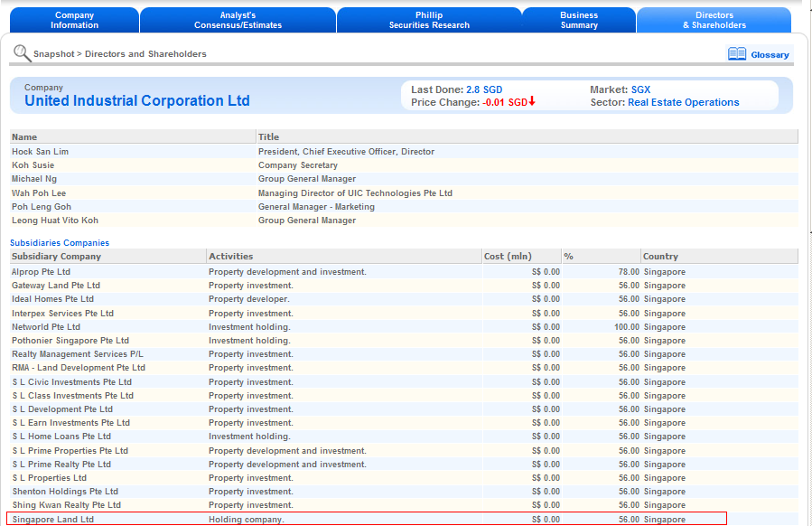This screenshot has height=526, width=812.
Task: Select Gateway Land Pte Ltd
Action: pyautogui.click(x=56, y=286)
